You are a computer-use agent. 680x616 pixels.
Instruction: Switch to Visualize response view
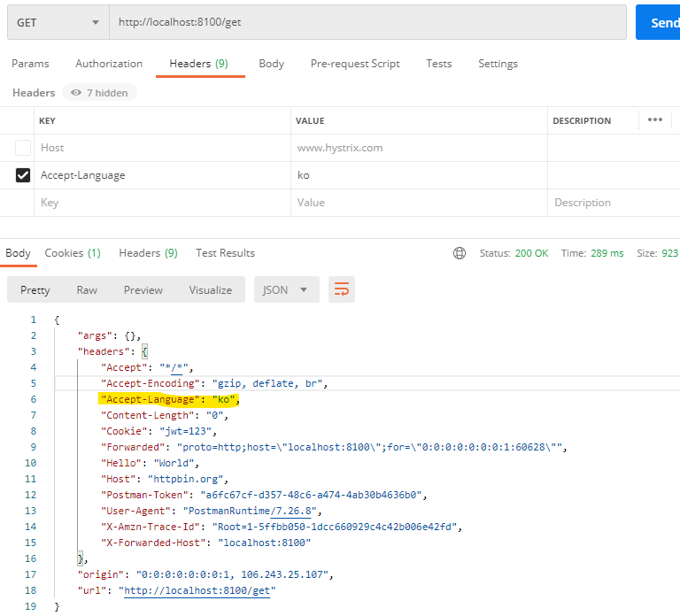[x=211, y=290]
